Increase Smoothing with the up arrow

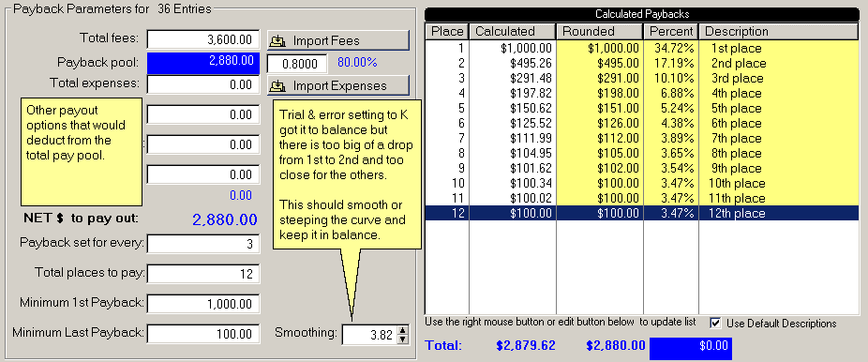[x=403, y=330]
